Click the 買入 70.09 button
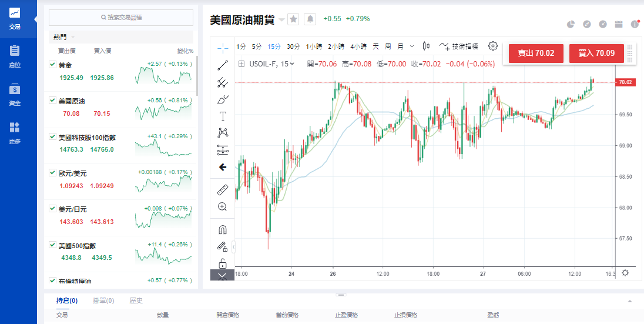Screen dimensions: 644x324 pyautogui.click(x=596, y=54)
